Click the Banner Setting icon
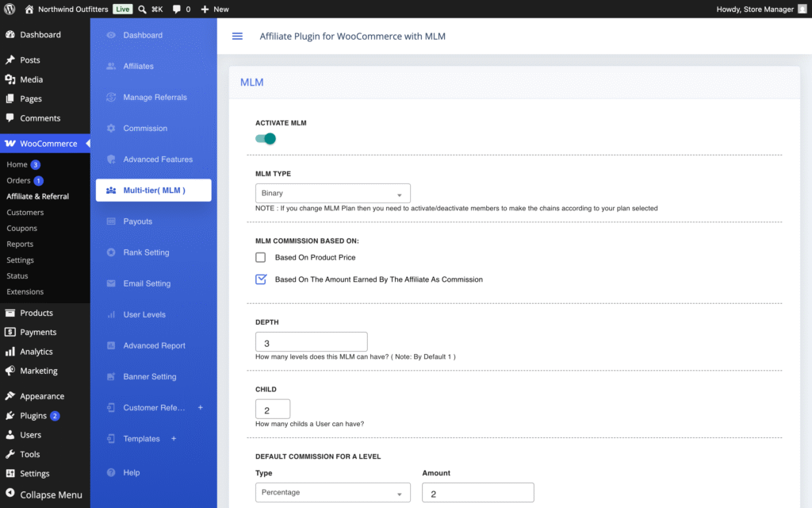The width and height of the screenshot is (812, 508). click(x=111, y=377)
